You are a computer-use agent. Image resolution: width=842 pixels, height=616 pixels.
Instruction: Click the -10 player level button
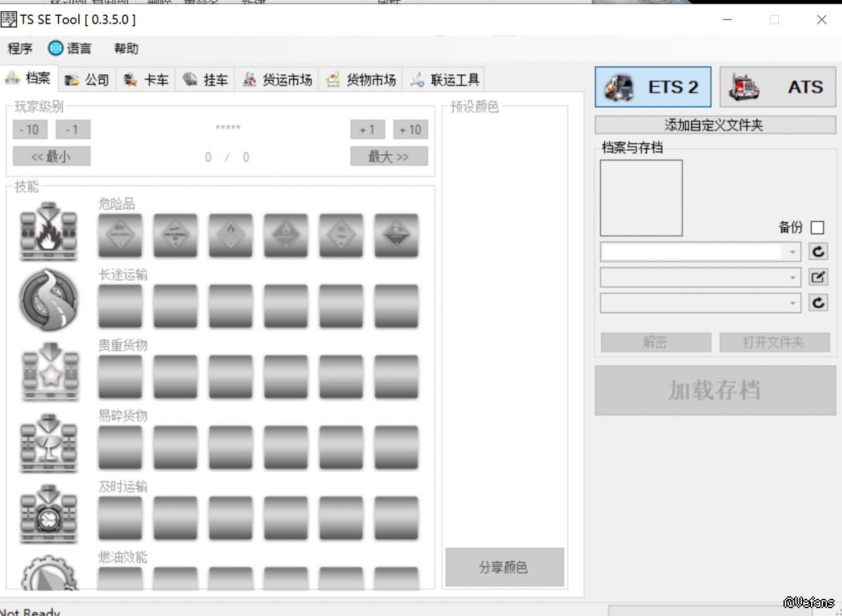(x=30, y=130)
